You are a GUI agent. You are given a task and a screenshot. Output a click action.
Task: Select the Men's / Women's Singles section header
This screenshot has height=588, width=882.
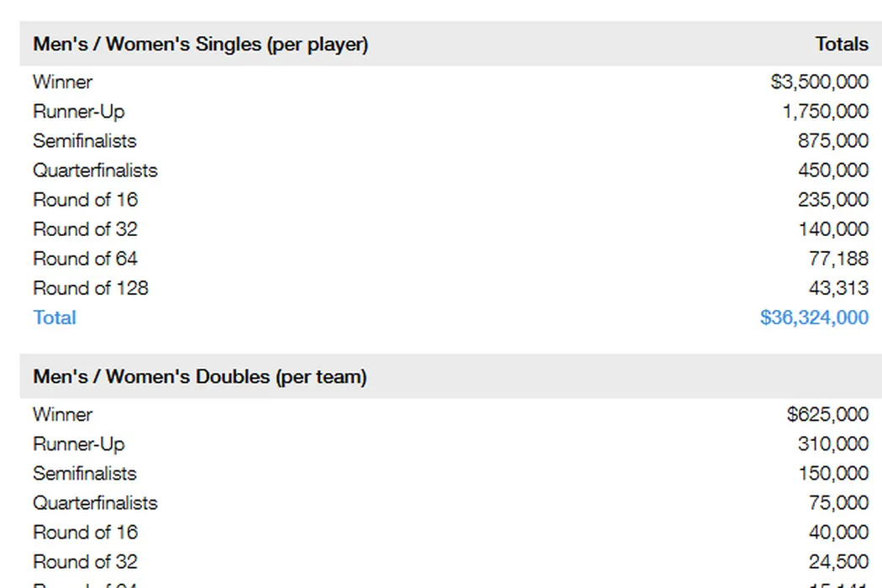pyautogui.click(x=201, y=45)
